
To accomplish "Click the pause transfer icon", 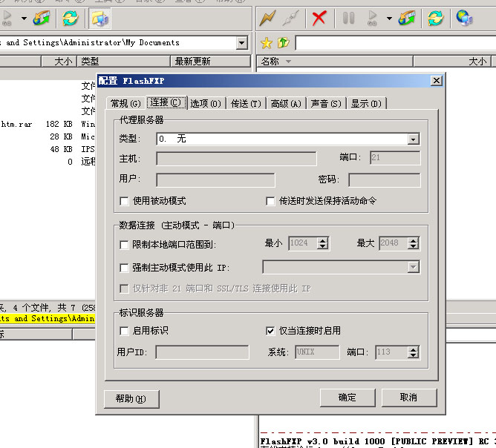I will tap(348, 18).
